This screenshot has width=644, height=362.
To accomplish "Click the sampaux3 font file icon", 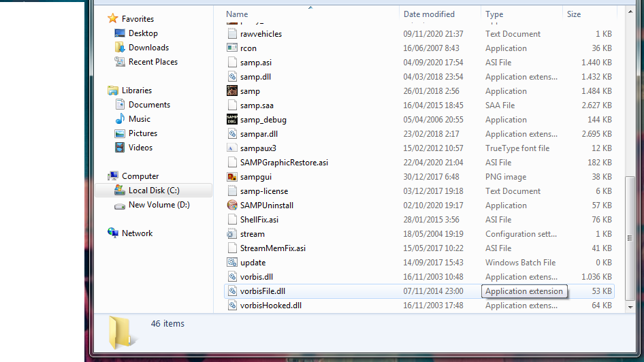I will point(232,148).
